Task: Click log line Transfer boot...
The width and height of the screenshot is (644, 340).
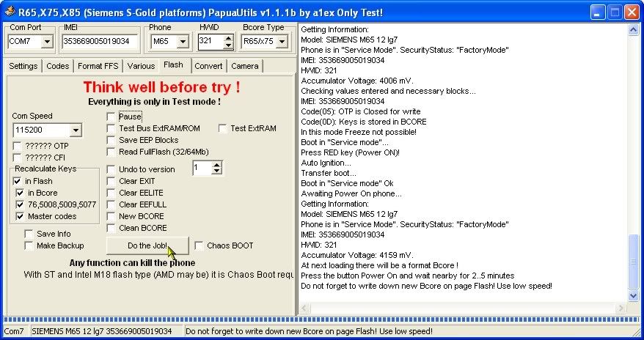Action: click(x=329, y=173)
